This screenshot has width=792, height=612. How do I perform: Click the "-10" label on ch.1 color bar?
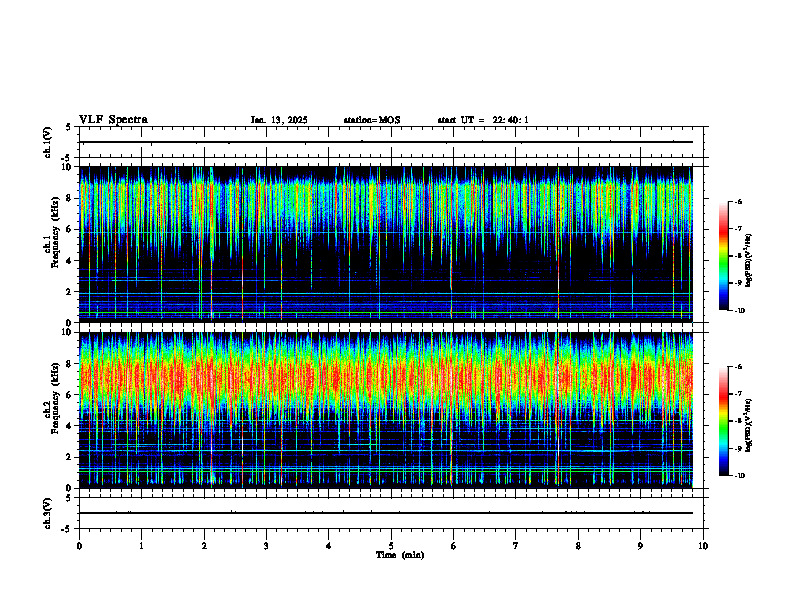coord(739,311)
